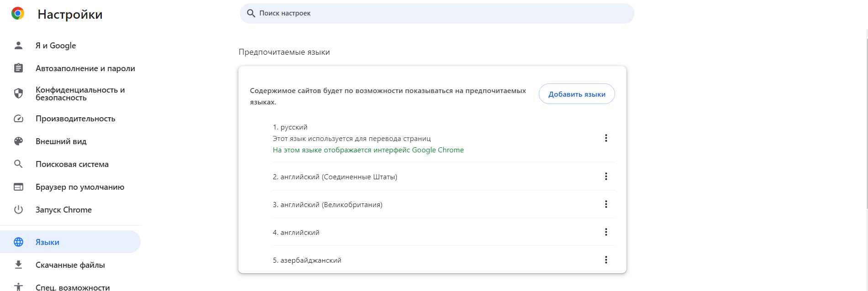Open the three-dot menu for азербайджанский
The image size is (868, 291).
(x=606, y=260)
